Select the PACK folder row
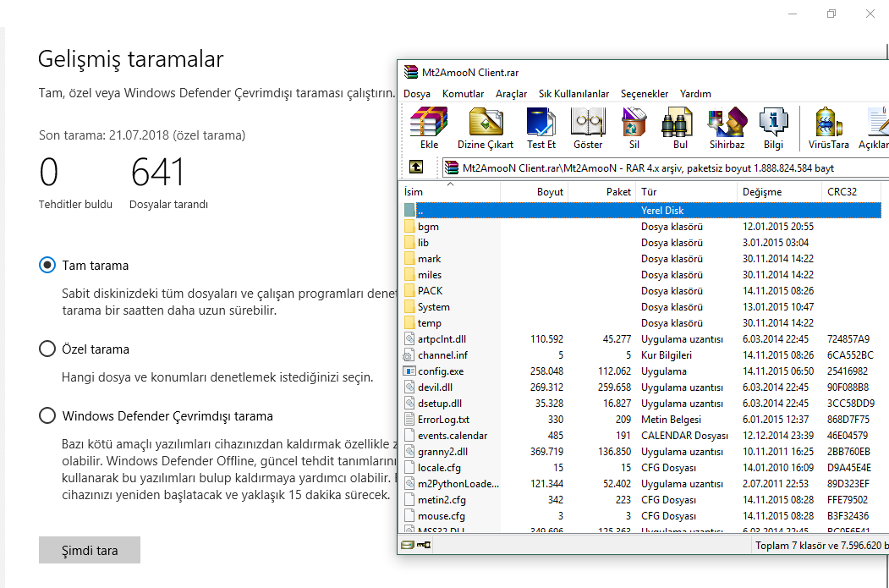Image resolution: width=889 pixels, height=588 pixels. [642, 291]
